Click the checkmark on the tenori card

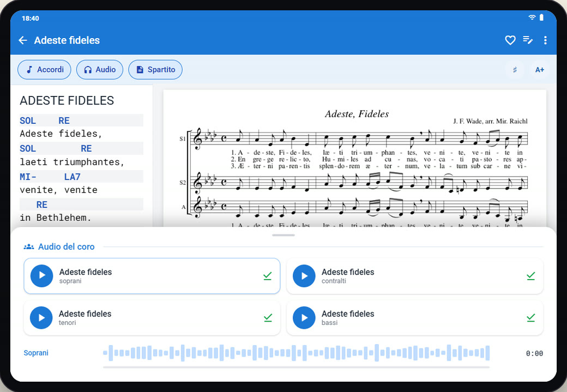(x=268, y=317)
